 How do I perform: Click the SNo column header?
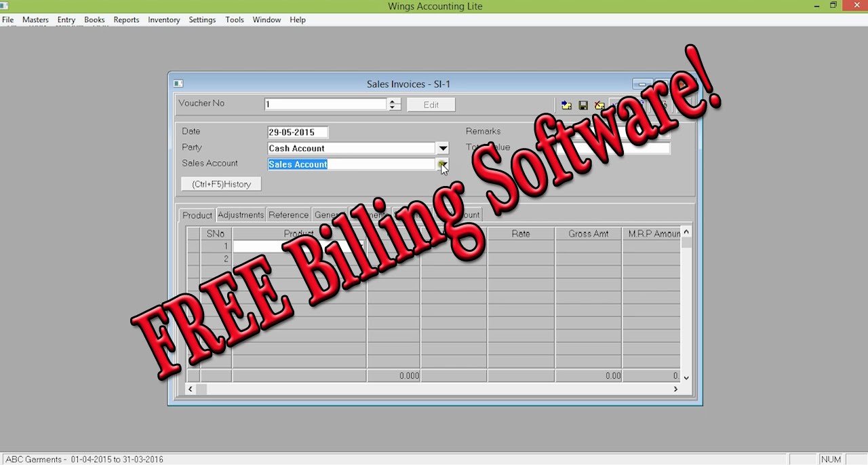pyautogui.click(x=216, y=234)
